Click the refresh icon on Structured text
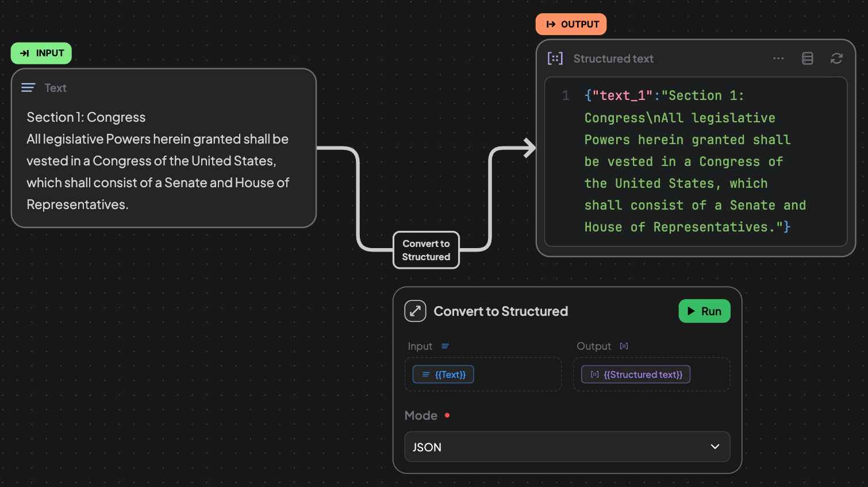The width and height of the screenshot is (868, 487). coord(836,59)
